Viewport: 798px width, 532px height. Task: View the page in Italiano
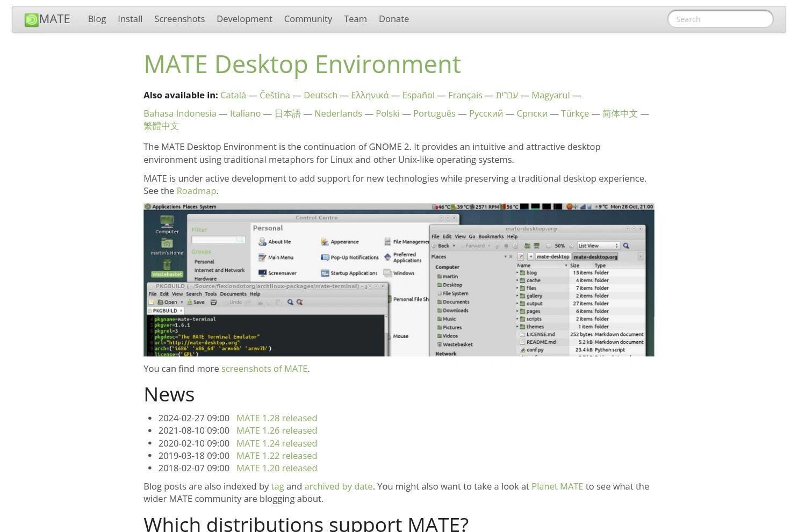coord(245,113)
